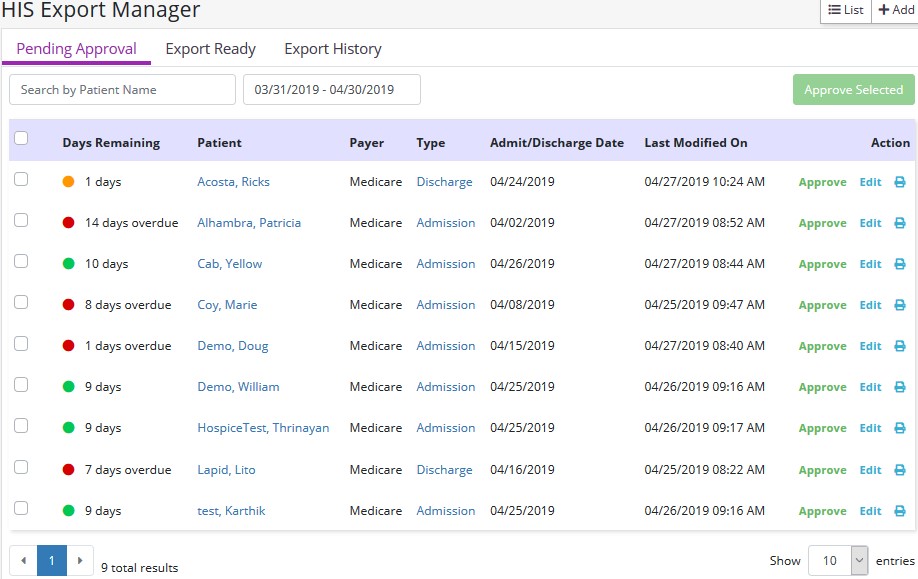Switch to the Export Ready tab
Image resolution: width=918 pixels, height=579 pixels.
[210, 49]
